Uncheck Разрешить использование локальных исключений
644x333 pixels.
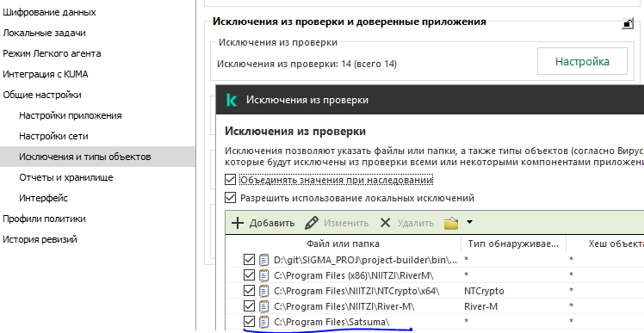231,198
